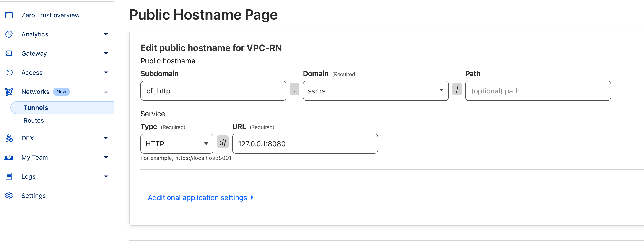Viewport: 644px width, 243px height.
Task: Click the Gateway icon in sidebar
Action: click(x=9, y=53)
